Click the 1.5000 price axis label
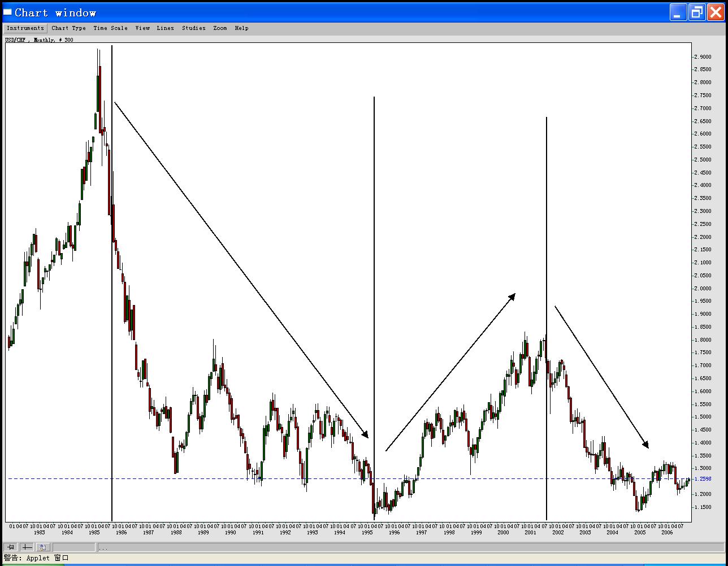The width and height of the screenshot is (728, 566). pos(704,417)
